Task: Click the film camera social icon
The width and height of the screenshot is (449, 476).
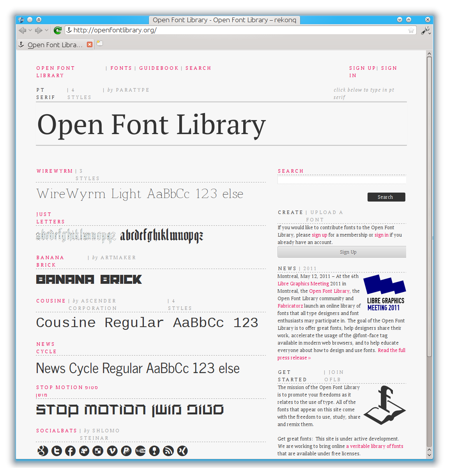Action: [84, 451]
